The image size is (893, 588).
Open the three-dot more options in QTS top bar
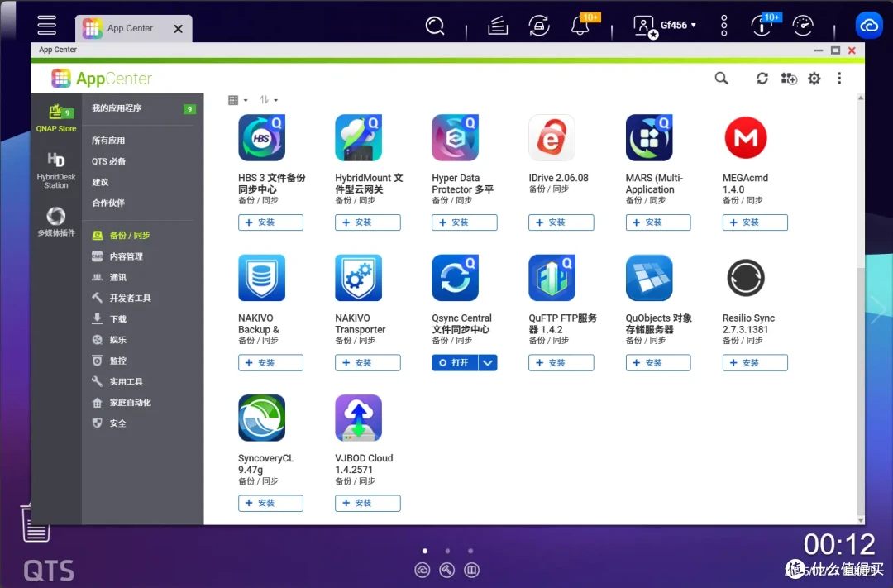723,26
